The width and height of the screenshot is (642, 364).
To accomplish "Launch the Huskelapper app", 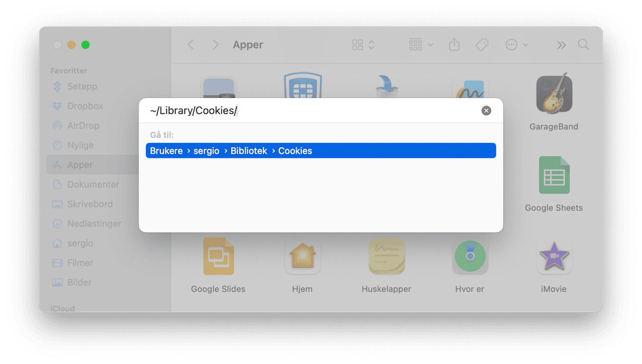I will point(386,257).
